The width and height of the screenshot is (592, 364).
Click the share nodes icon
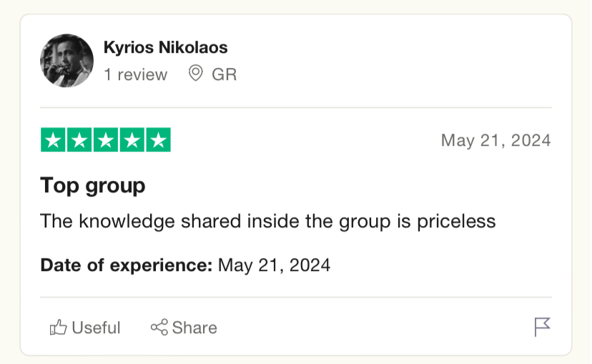[x=159, y=327]
